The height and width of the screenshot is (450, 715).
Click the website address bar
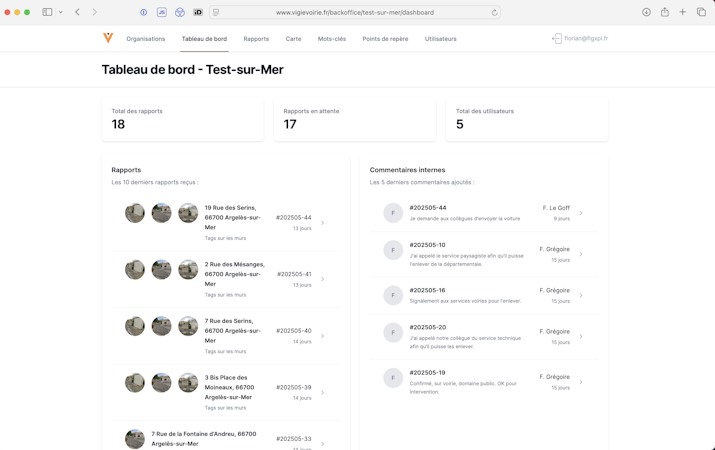(354, 13)
